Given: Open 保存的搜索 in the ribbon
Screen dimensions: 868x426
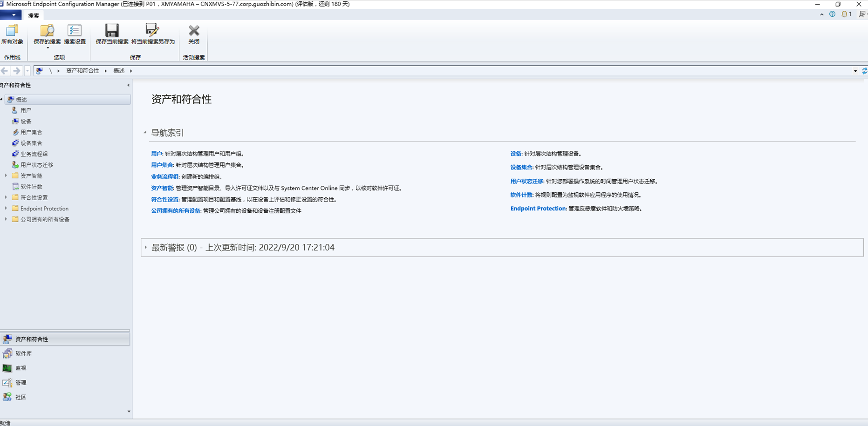Looking at the screenshot, I should coord(47,35).
